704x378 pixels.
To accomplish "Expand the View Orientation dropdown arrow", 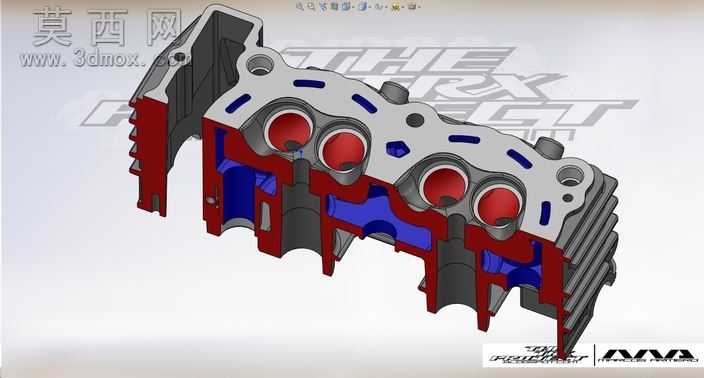I will coord(353,7).
